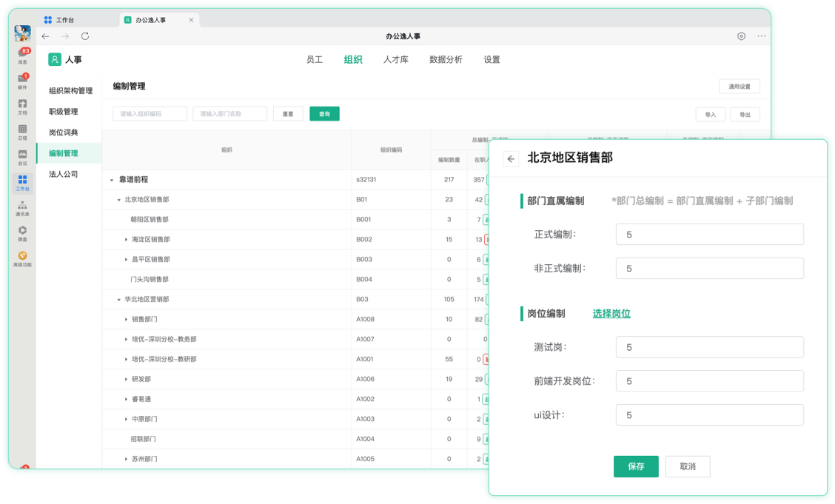The height and width of the screenshot is (504, 835).
Task: Open the Contacts icon in sidebar
Action: click(22, 207)
